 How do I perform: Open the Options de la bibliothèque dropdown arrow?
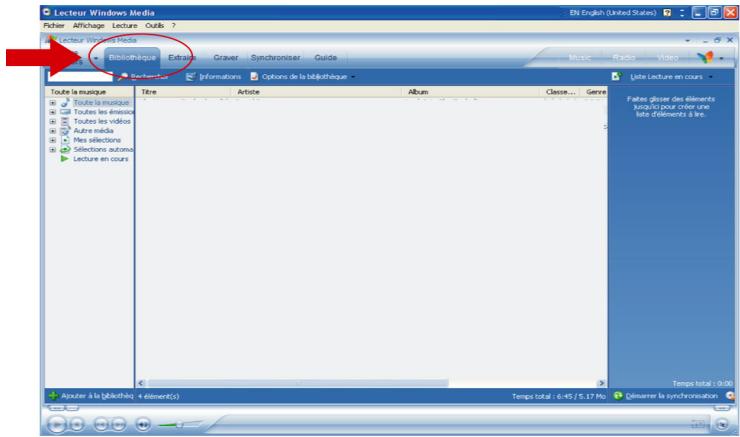click(x=353, y=77)
